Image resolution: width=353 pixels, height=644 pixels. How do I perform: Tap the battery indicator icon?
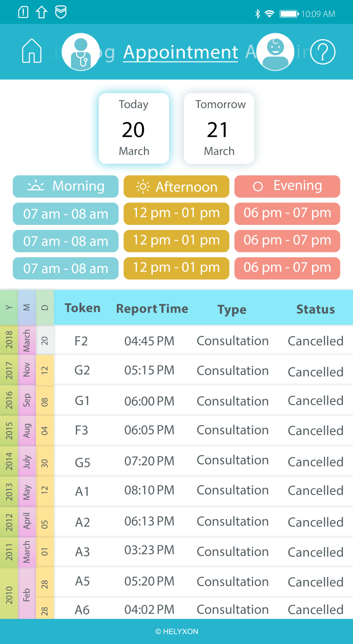[289, 14]
